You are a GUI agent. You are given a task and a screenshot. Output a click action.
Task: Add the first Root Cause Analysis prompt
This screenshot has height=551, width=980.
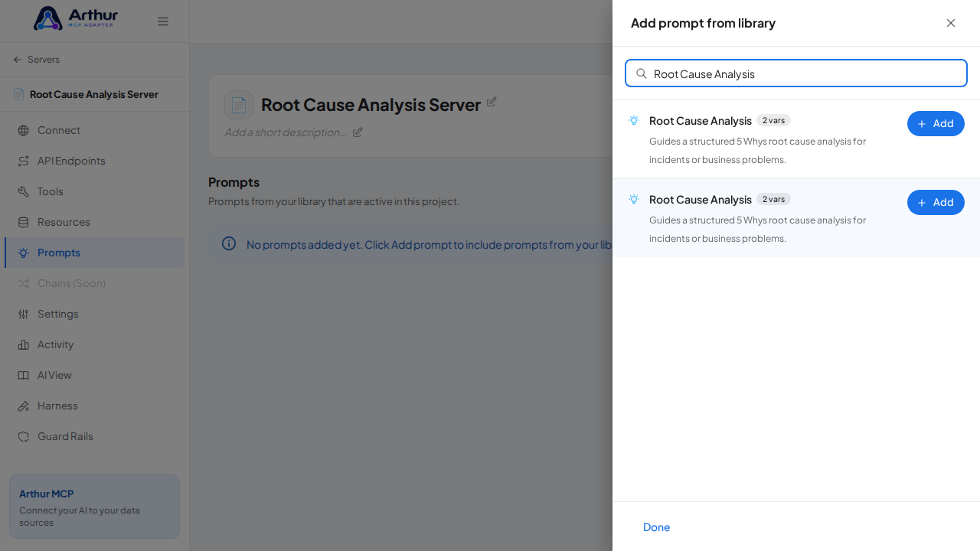pos(936,123)
